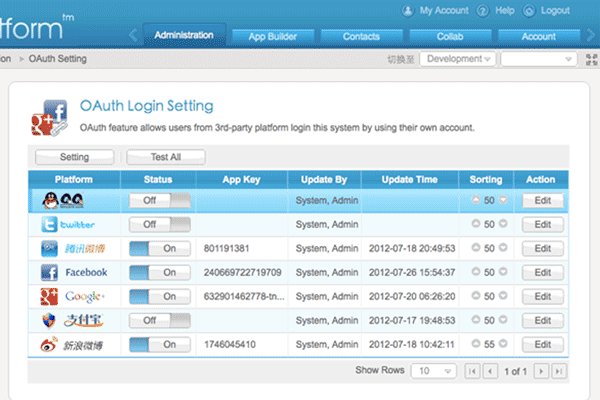Move Google row down in sorting
This screenshot has height=400, width=600.
click(x=503, y=296)
